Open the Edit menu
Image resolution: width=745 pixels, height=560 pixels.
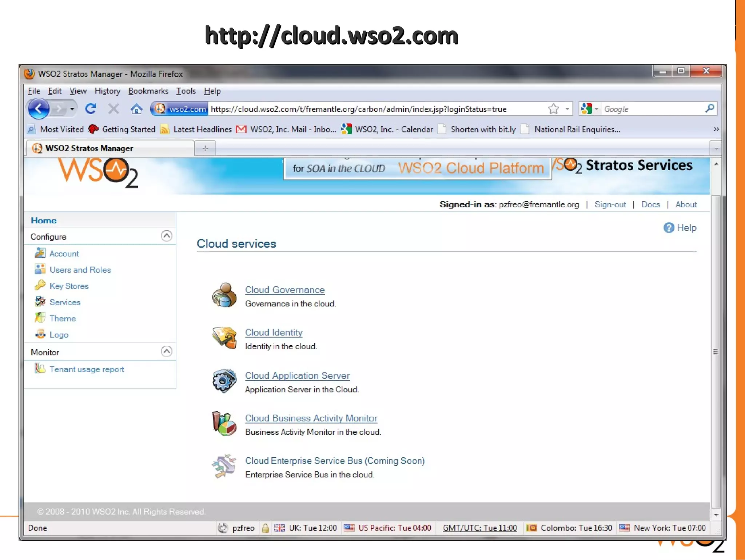click(x=55, y=91)
